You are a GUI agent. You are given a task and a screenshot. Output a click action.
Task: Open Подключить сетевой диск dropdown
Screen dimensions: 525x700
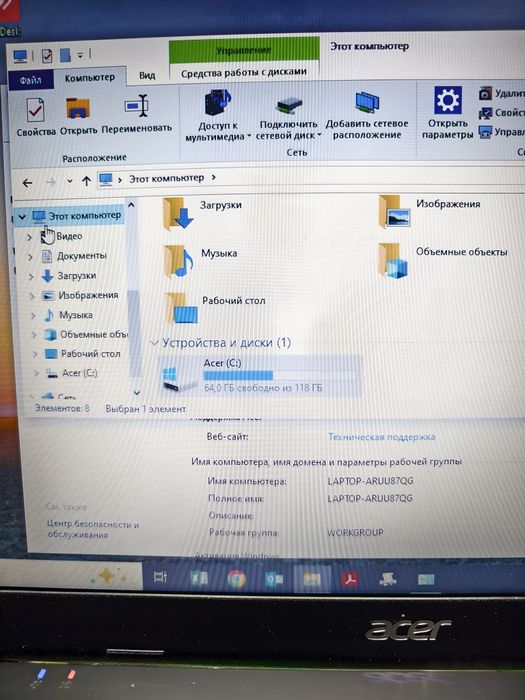pos(288,118)
